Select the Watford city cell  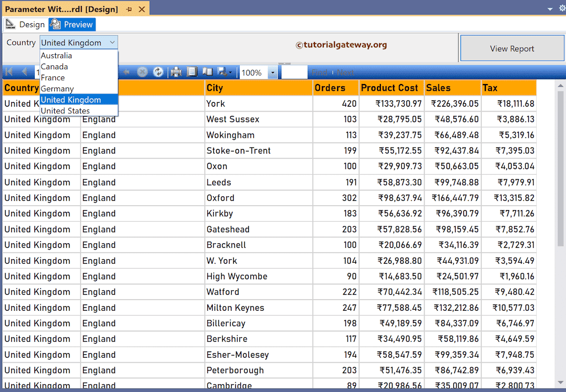click(x=259, y=292)
